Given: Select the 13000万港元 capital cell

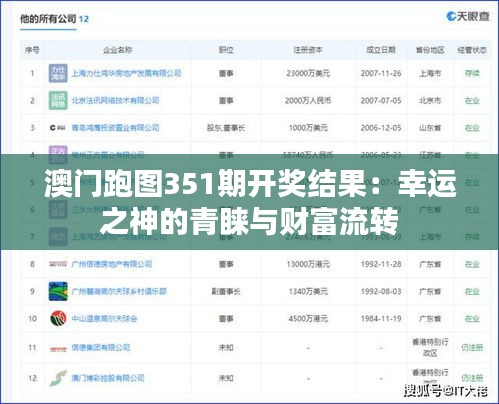Looking at the screenshot, I should pos(308,264).
